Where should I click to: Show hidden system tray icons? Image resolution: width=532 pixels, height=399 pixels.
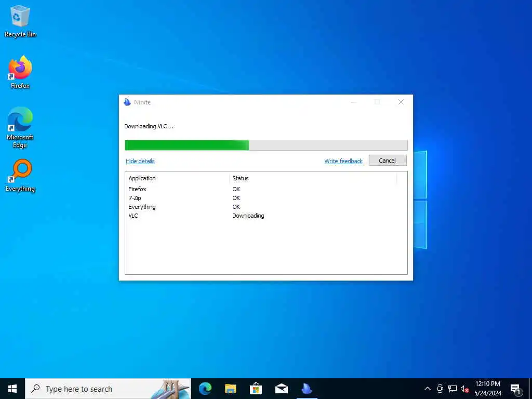tap(428, 389)
